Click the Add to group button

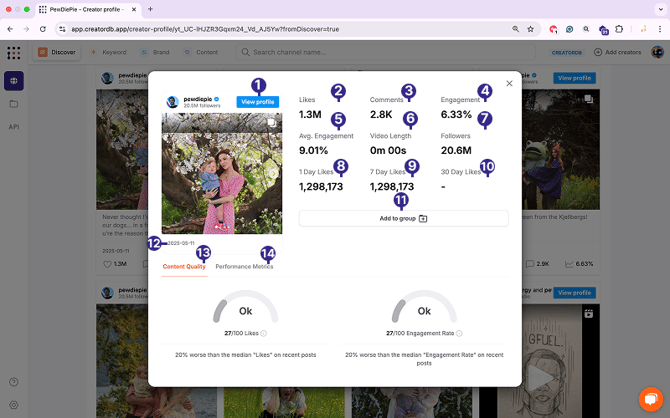coord(403,218)
